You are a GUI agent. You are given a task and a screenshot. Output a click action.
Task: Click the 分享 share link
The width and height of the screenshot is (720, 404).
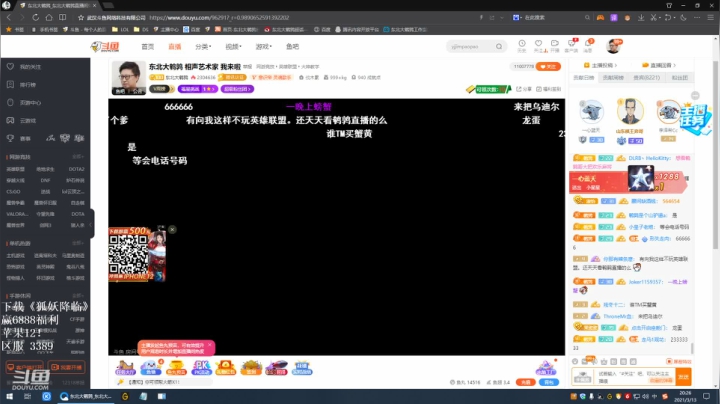[524, 89]
